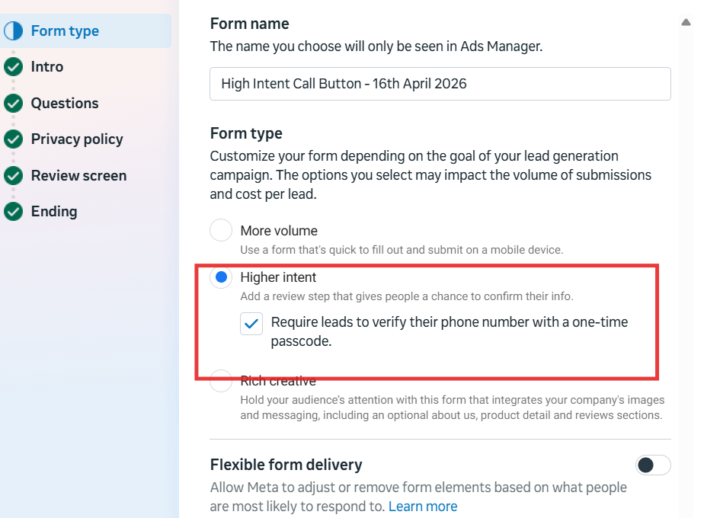Click the green checkmark beside Review screen
Viewport: 720px width, 518px height.
[x=13, y=175]
